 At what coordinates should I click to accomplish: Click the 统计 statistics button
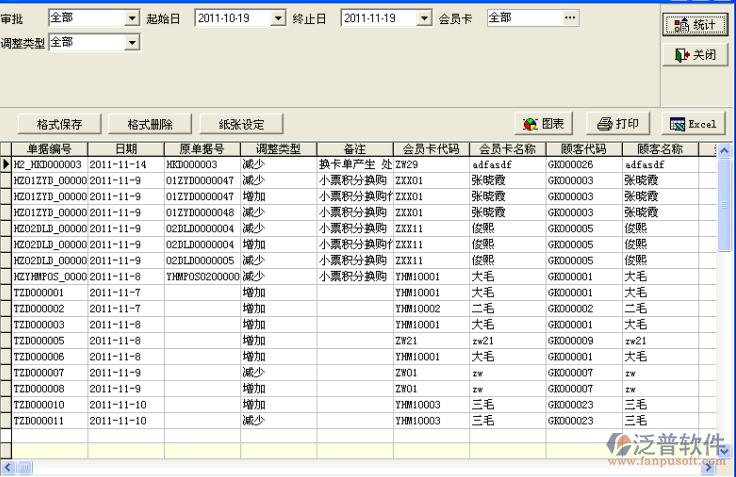(x=695, y=24)
